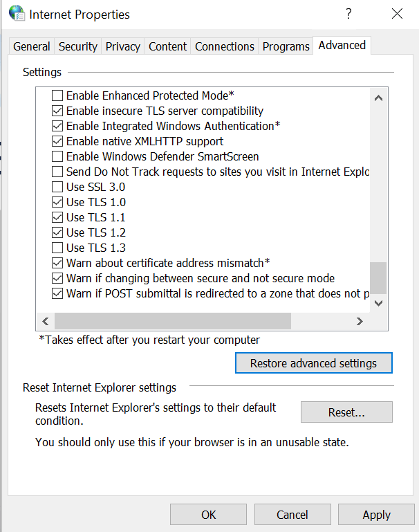The height and width of the screenshot is (532, 419).
Task: Close the Internet Properties dialog
Action: click(397, 14)
